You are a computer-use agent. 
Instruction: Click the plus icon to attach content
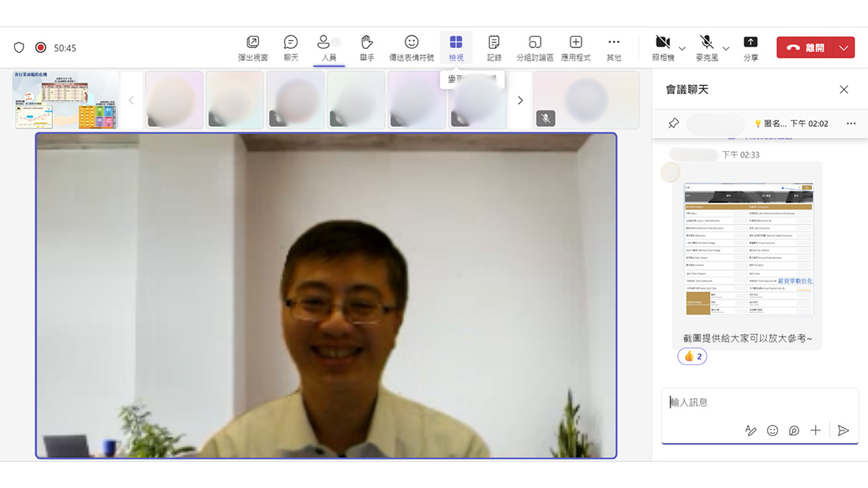click(x=815, y=430)
